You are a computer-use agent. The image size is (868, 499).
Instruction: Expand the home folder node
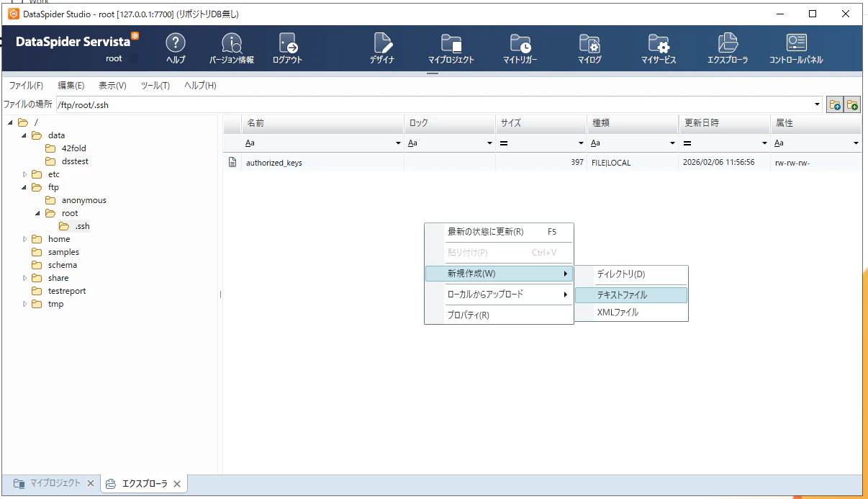pyautogui.click(x=24, y=239)
